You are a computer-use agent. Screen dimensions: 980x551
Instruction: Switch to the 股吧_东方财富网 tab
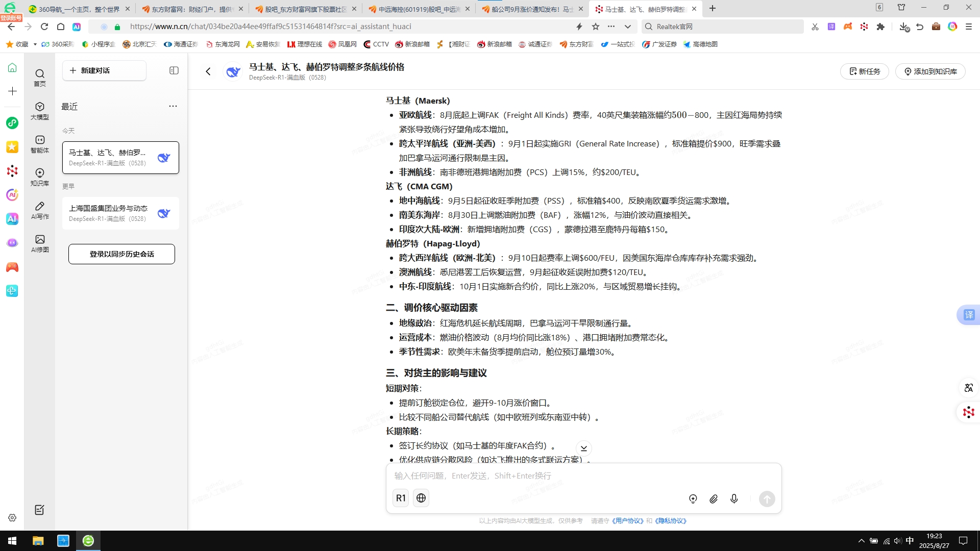306,9
